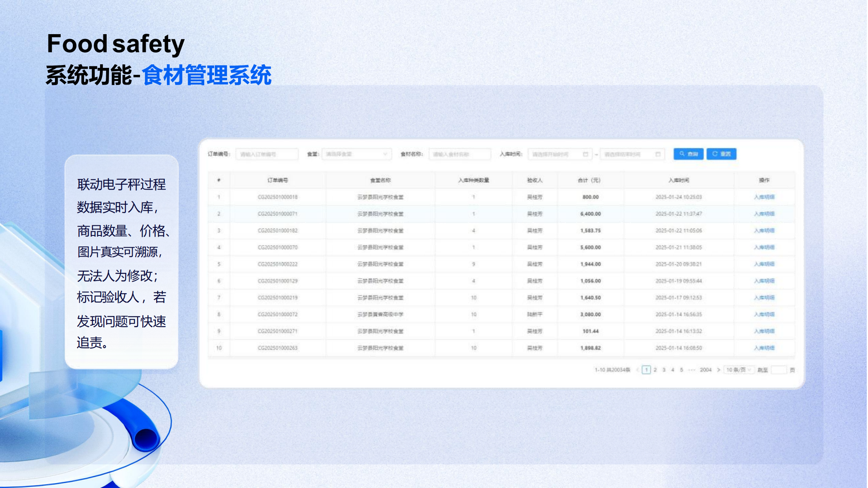This screenshot has height=488, width=868.
Task: Go to page 2 in pagination
Action: click(x=655, y=370)
